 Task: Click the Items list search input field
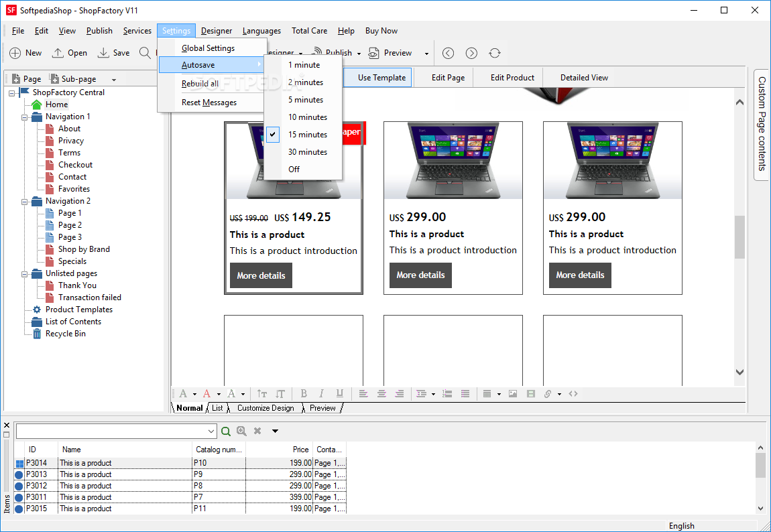coord(111,431)
